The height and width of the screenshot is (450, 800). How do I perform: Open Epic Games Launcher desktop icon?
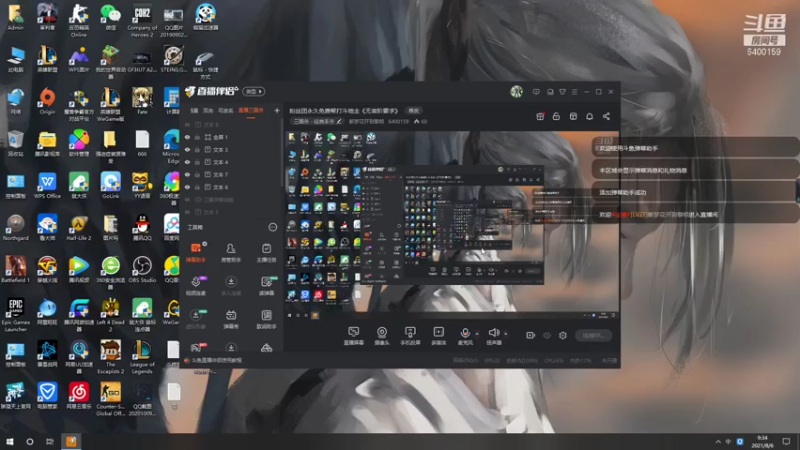point(15,315)
